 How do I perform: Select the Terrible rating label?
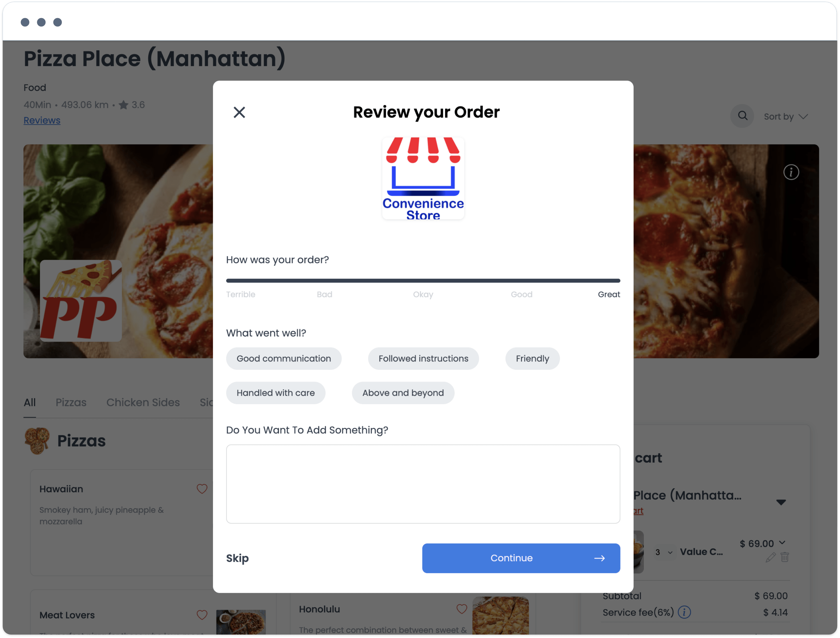tap(241, 294)
